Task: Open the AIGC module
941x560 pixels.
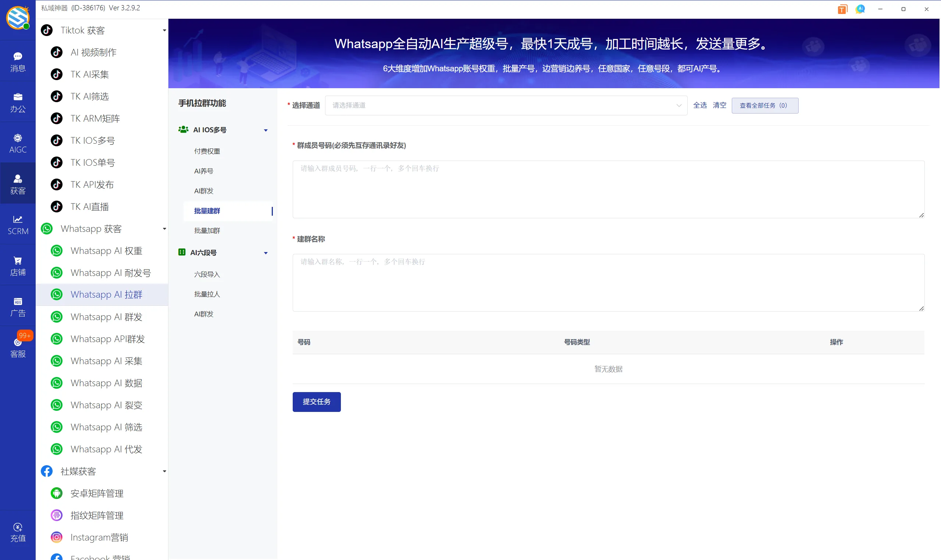Action: [17, 143]
